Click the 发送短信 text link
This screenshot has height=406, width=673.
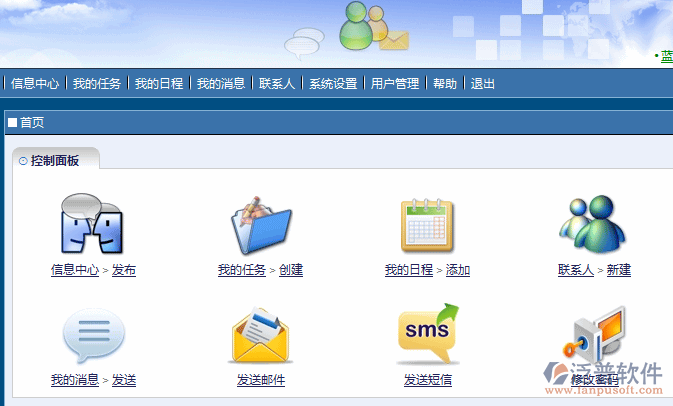point(428,380)
